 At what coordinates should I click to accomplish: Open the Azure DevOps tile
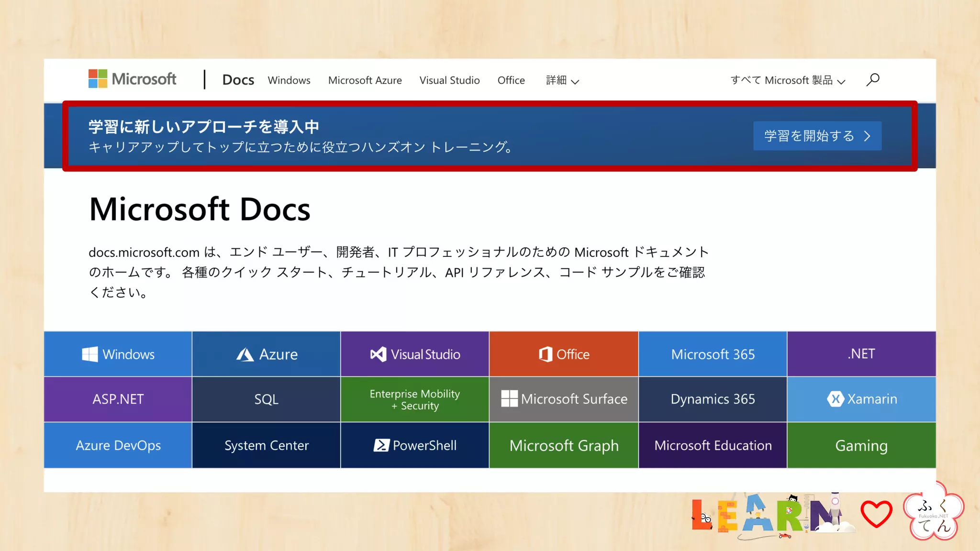click(118, 445)
